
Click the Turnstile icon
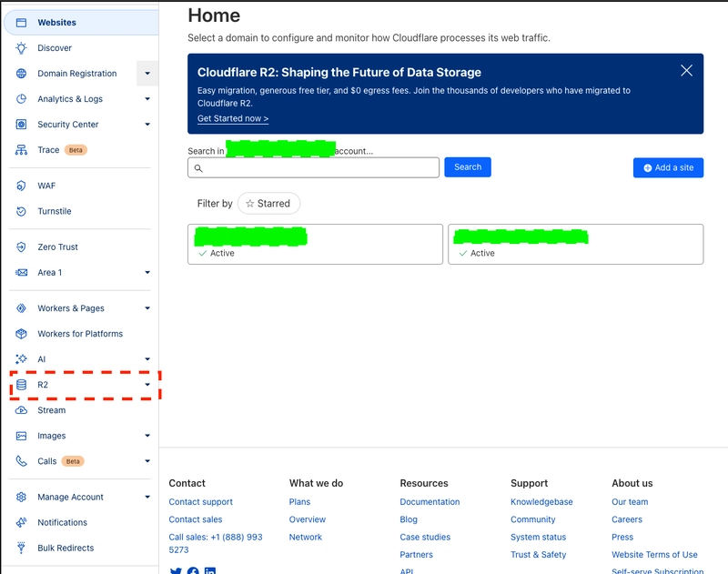pyautogui.click(x=21, y=211)
